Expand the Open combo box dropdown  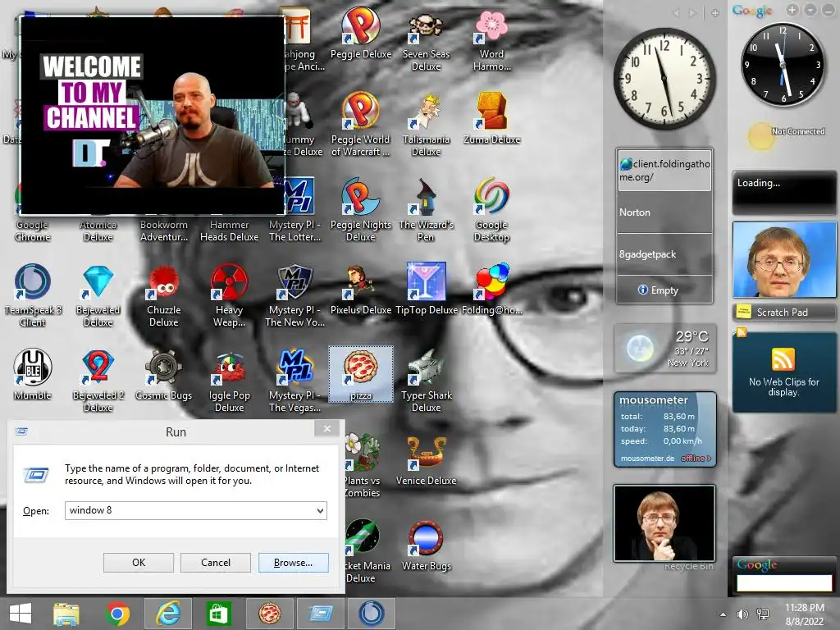pyautogui.click(x=320, y=510)
